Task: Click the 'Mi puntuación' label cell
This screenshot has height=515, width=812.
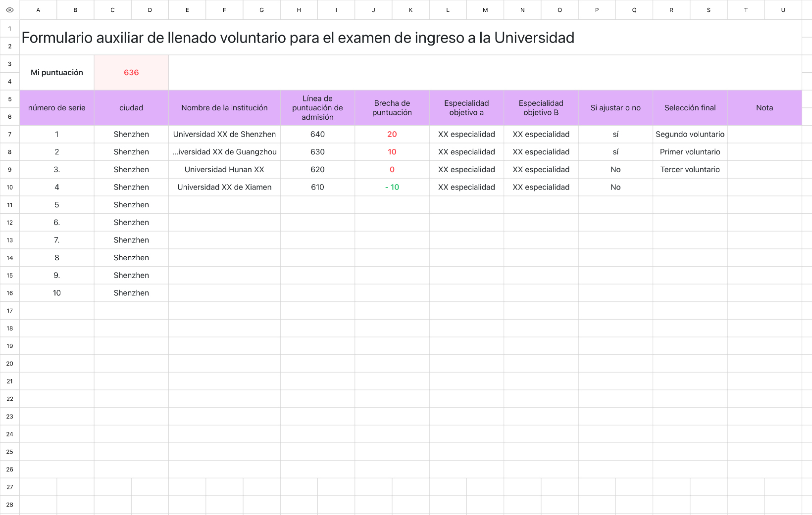Action: [x=57, y=73]
